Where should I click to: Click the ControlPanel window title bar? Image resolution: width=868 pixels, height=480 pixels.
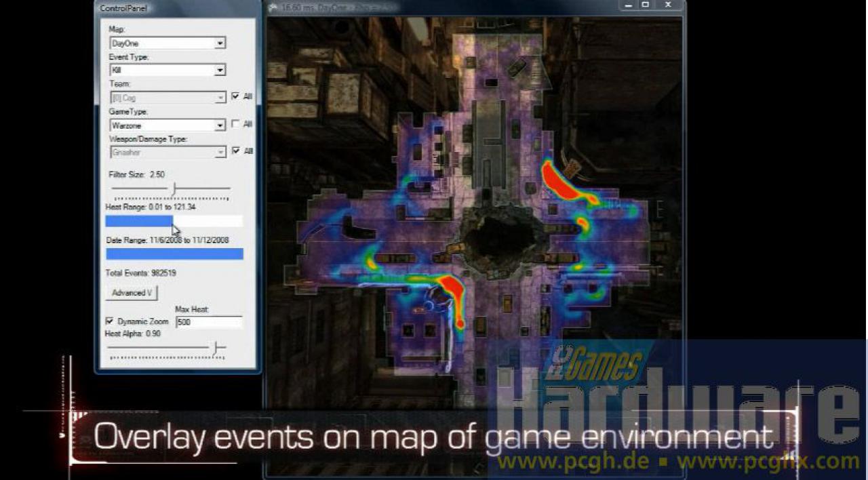[x=177, y=8]
